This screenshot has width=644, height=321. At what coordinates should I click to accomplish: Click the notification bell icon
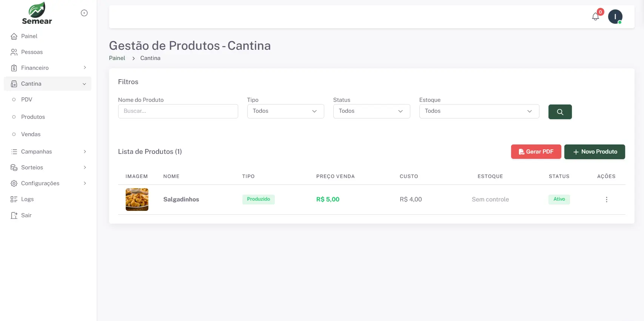(595, 17)
